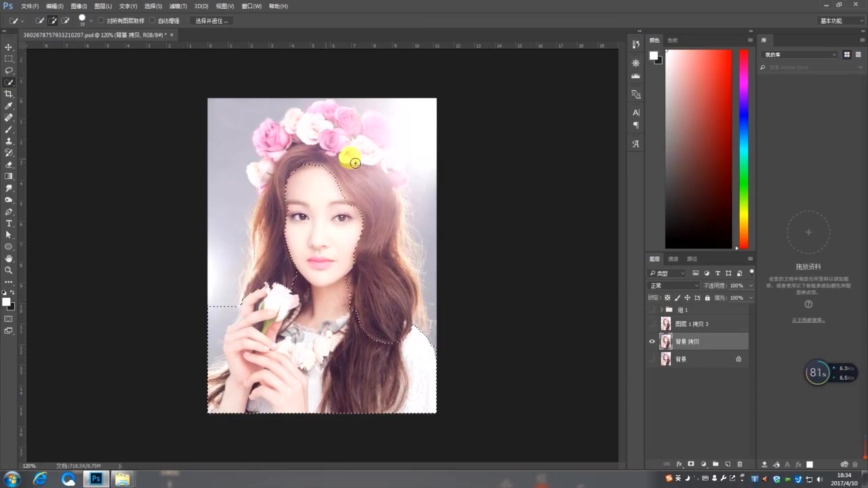Image resolution: width=868 pixels, height=488 pixels.
Task: Switch to the 通道 tab
Action: point(673,259)
